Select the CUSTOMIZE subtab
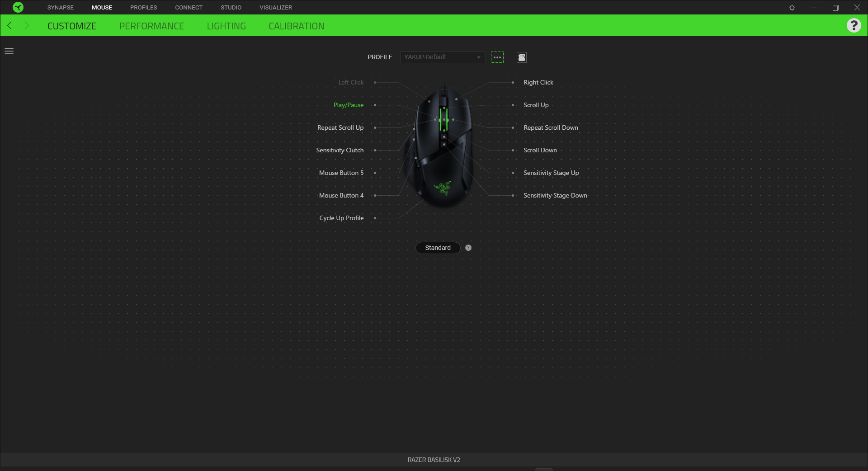The width and height of the screenshot is (868, 471). (x=72, y=26)
